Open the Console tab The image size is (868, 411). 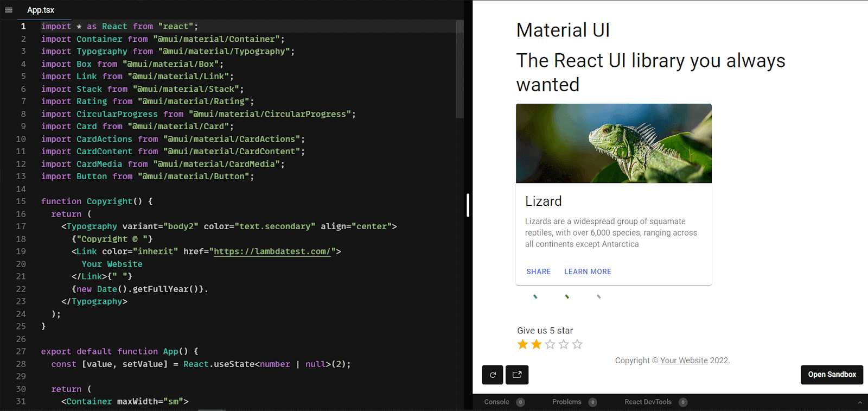coord(496,402)
